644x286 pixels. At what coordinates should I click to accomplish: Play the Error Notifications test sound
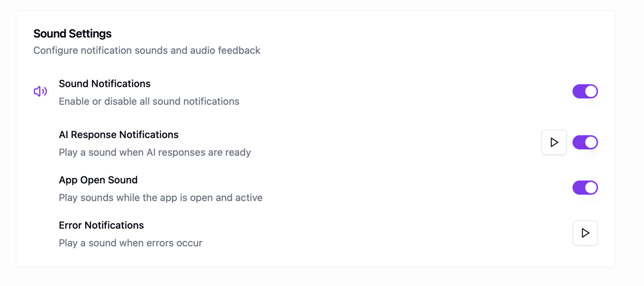pos(585,233)
